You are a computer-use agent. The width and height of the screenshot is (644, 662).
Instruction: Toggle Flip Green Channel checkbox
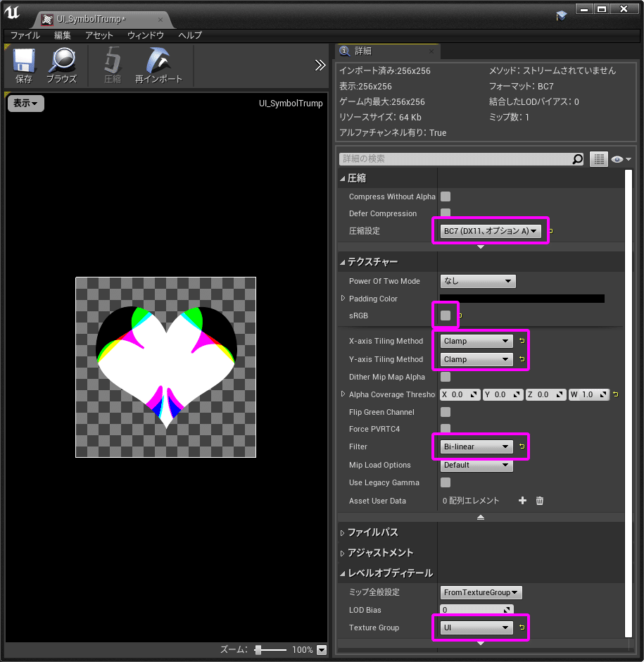click(446, 412)
